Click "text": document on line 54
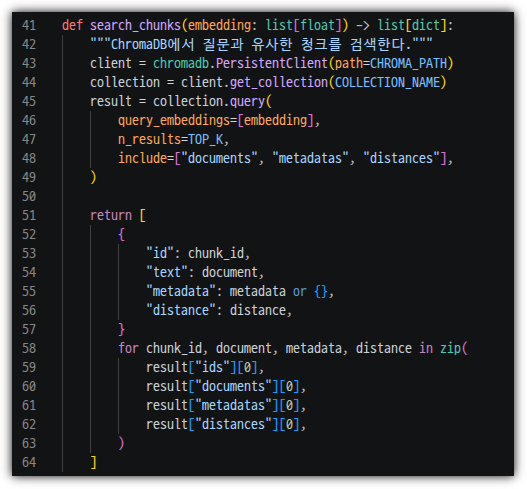This screenshot has height=489, width=527. 202,273
